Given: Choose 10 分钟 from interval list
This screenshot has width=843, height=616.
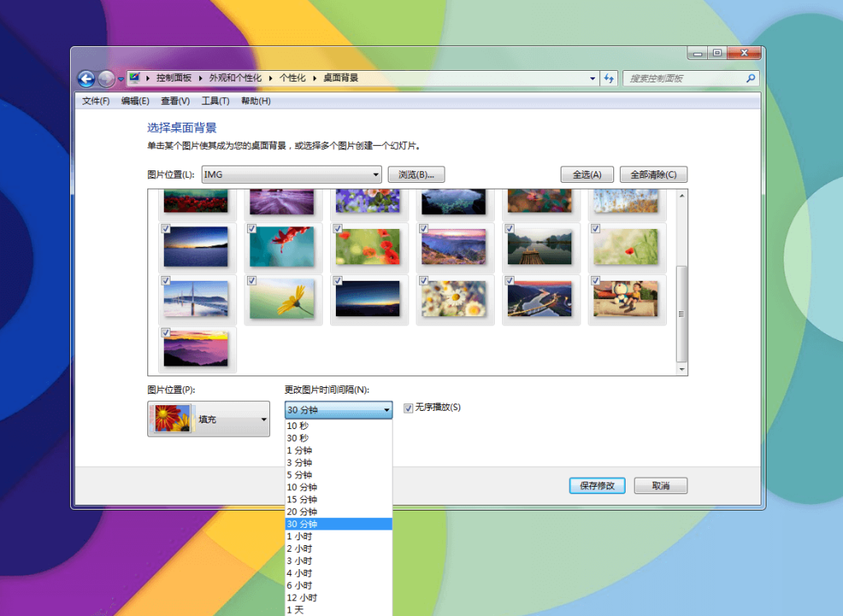Looking at the screenshot, I should click(338, 487).
